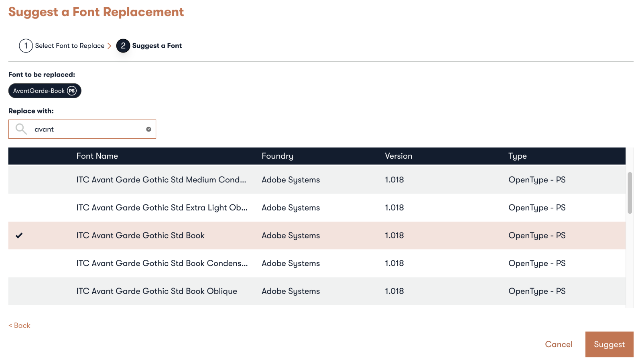This screenshot has width=642, height=364.
Task: Click OpenType - PS in Book Oblique row
Action: click(x=537, y=291)
